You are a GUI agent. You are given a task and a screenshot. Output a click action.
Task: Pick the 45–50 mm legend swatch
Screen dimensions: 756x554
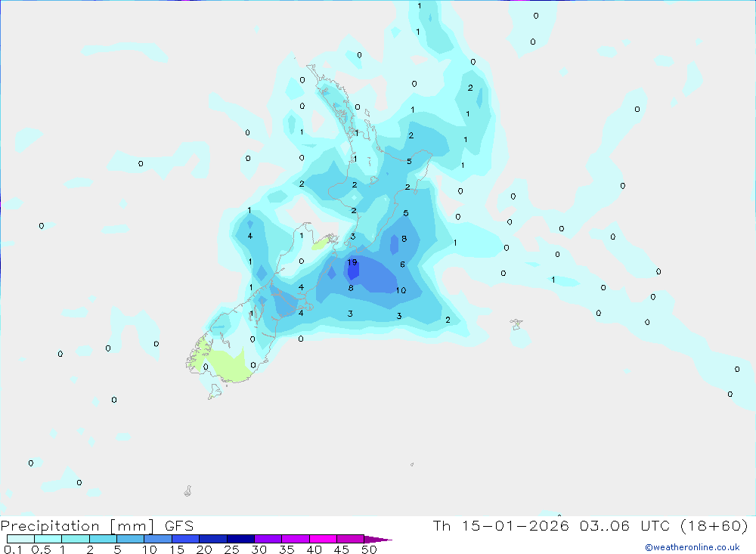351,539
